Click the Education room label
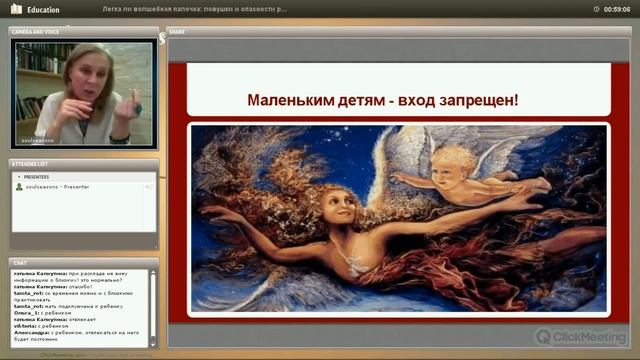The width and height of the screenshot is (640, 360). tap(43, 10)
